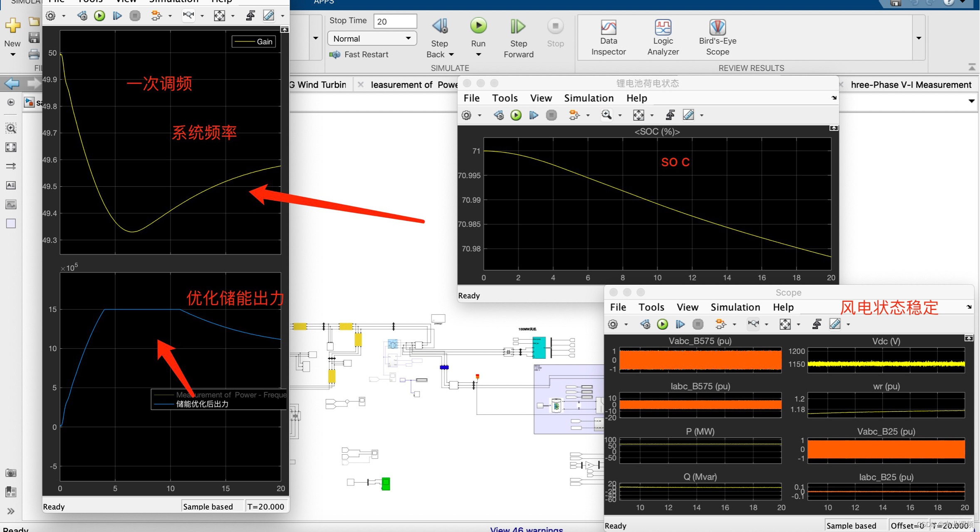Image resolution: width=980 pixels, height=532 pixels.
Task: Open Simulation menu in the Scope window
Action: click(735, 307)
